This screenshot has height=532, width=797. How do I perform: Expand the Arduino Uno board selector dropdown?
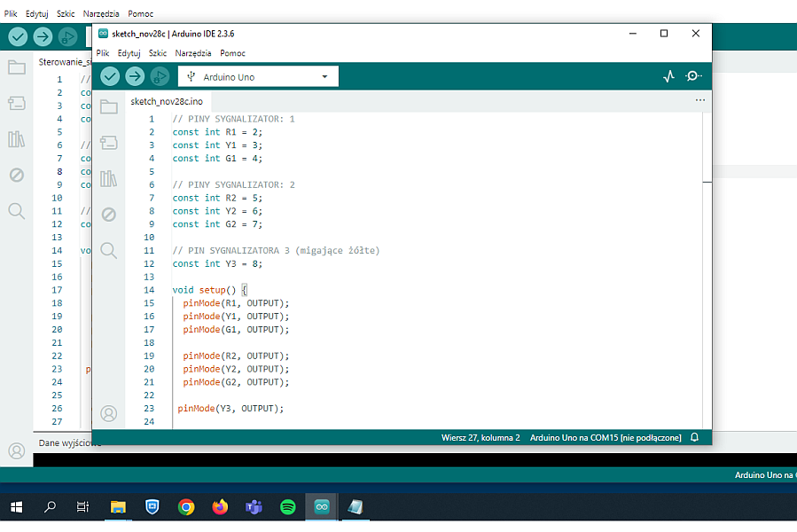point(257,77)
